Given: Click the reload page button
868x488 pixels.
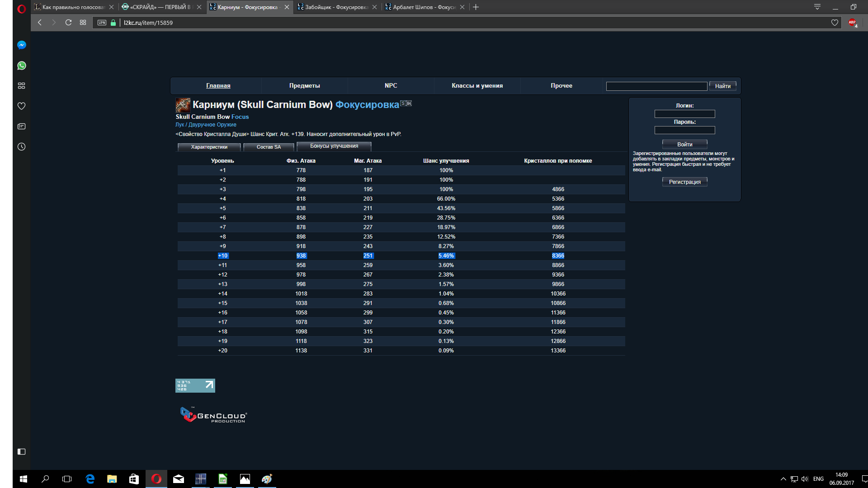Looking at the screenshot, I should (x=68, y=23).
